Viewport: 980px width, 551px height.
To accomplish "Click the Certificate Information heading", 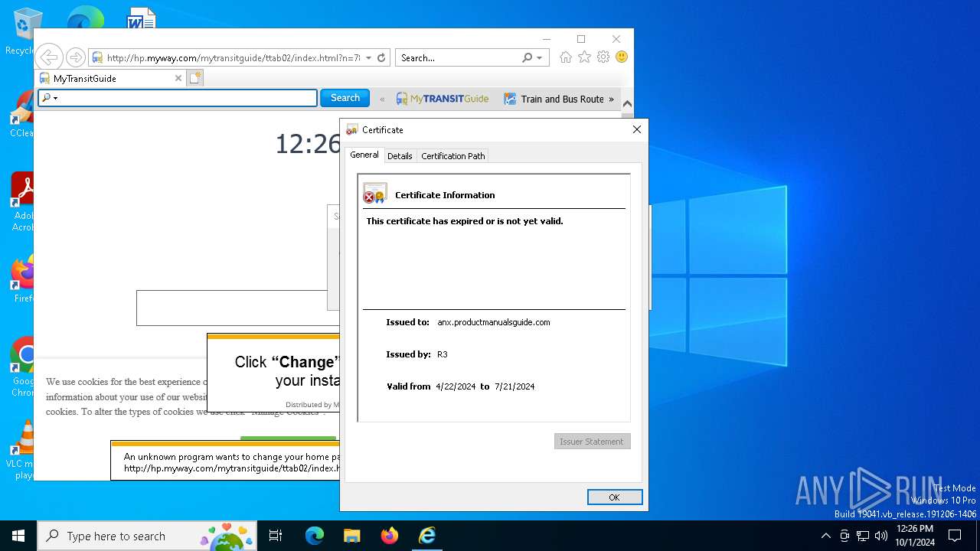I will coord(445,195).
